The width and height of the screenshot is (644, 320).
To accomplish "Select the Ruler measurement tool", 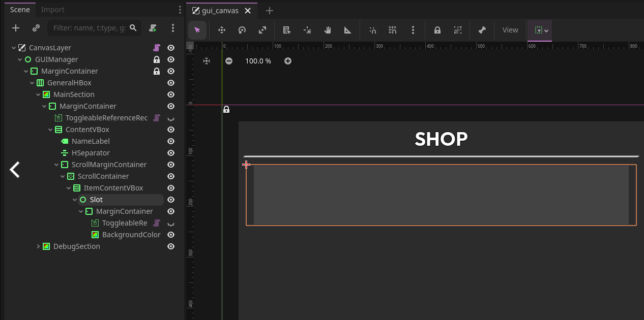I will pos(348,30).
